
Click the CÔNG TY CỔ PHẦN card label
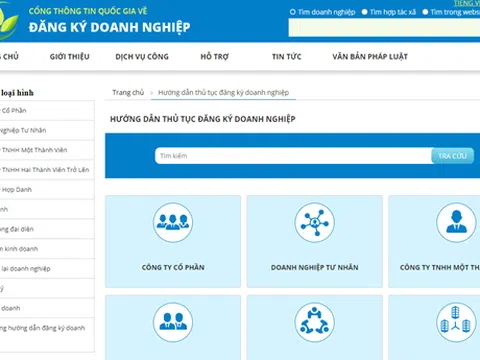[x=173, y=267]
